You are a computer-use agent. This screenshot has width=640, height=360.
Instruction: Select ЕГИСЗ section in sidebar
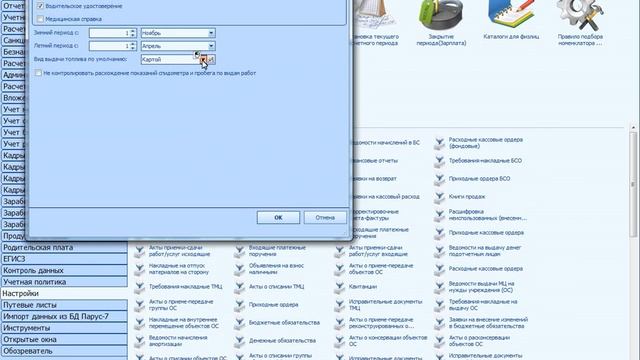pyautogui.click(x=64, y=259)
